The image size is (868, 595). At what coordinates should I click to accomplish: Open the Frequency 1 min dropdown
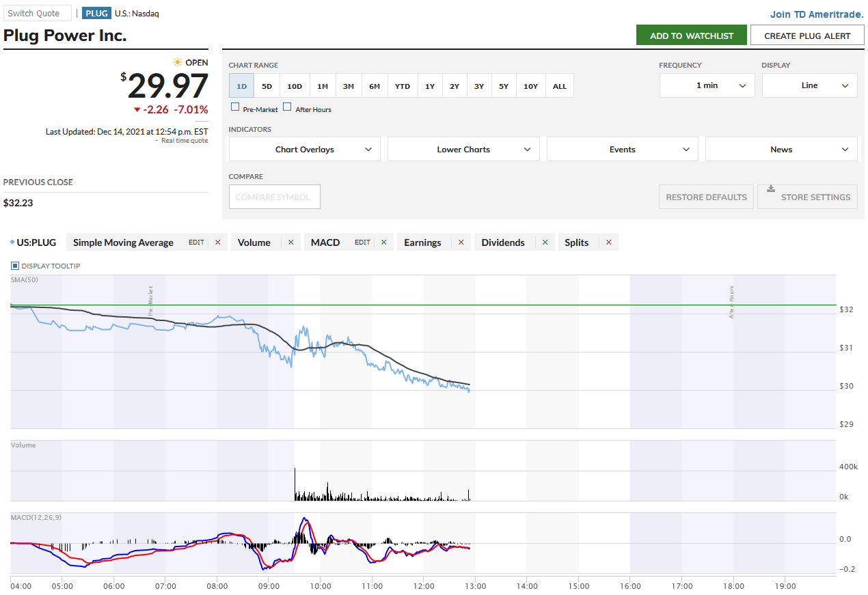707,85
